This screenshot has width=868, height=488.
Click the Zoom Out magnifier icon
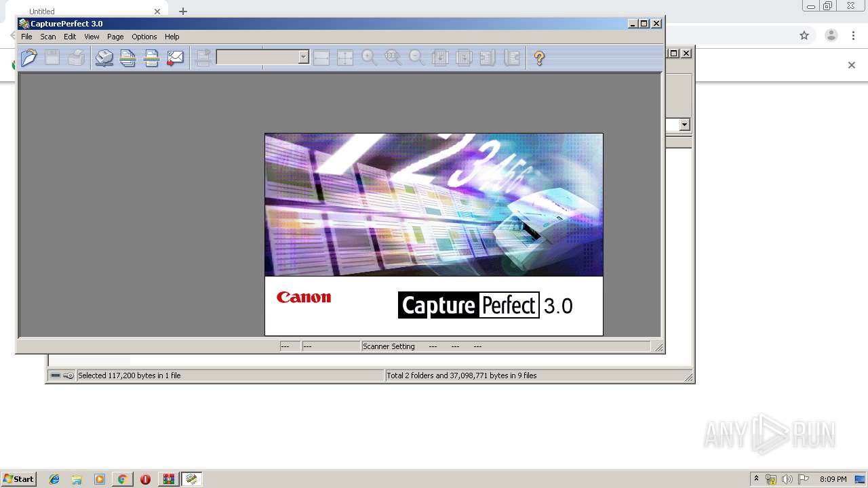click(x=417, y=58)
